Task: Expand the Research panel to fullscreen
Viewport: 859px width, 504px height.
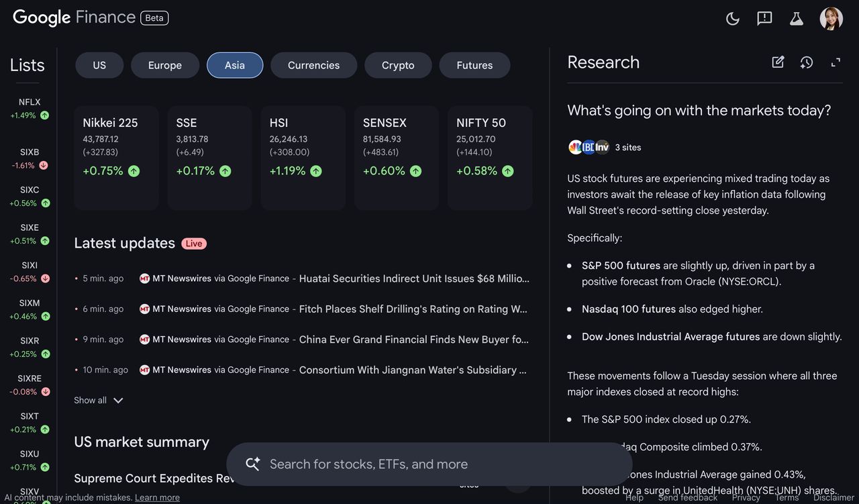Action: click(x=836, y=62)
